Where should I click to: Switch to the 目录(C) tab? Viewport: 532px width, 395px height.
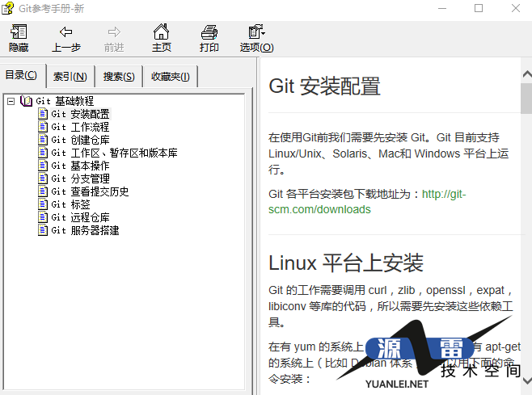click(x=23, y=76)
